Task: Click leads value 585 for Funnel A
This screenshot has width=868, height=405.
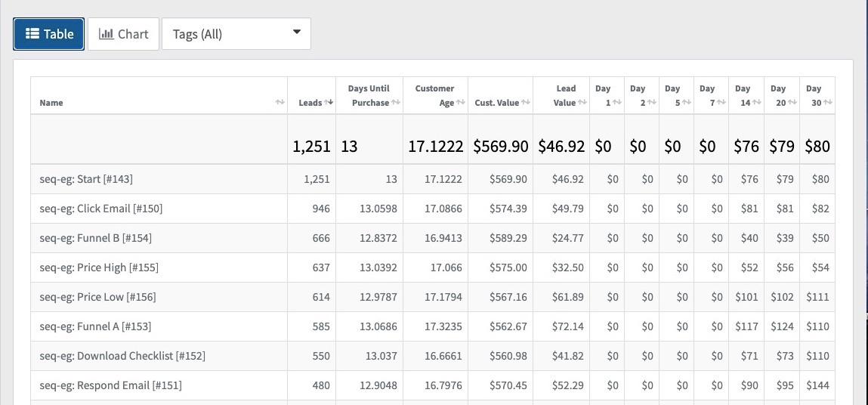Action: (x=320, y=326)
